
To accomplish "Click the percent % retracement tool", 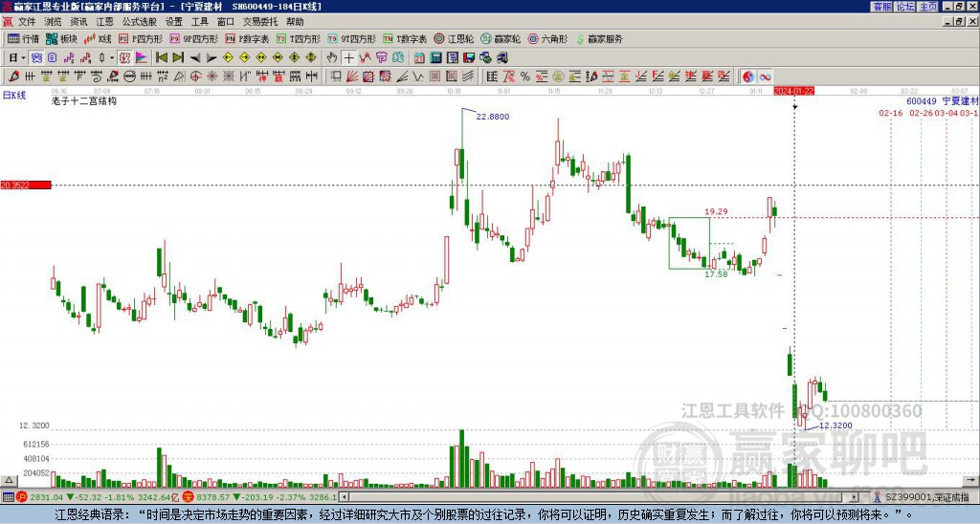I will (x=525, y=76).
